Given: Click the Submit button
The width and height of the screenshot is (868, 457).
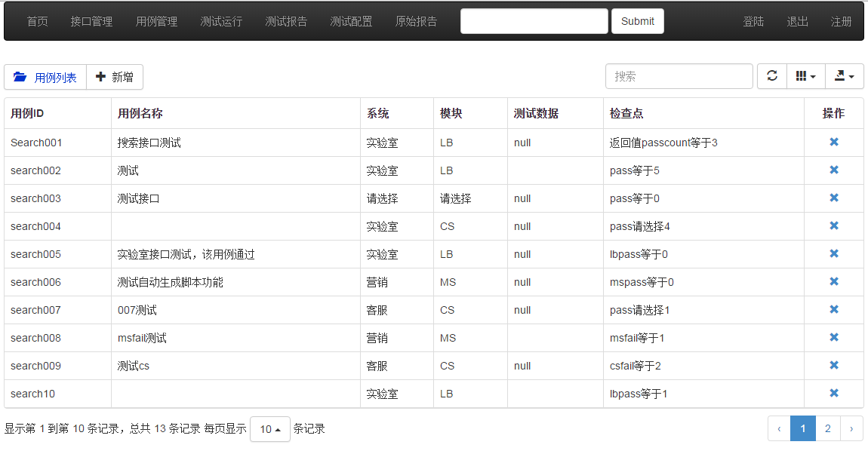Looking at the screenshot, I should 638,21.
